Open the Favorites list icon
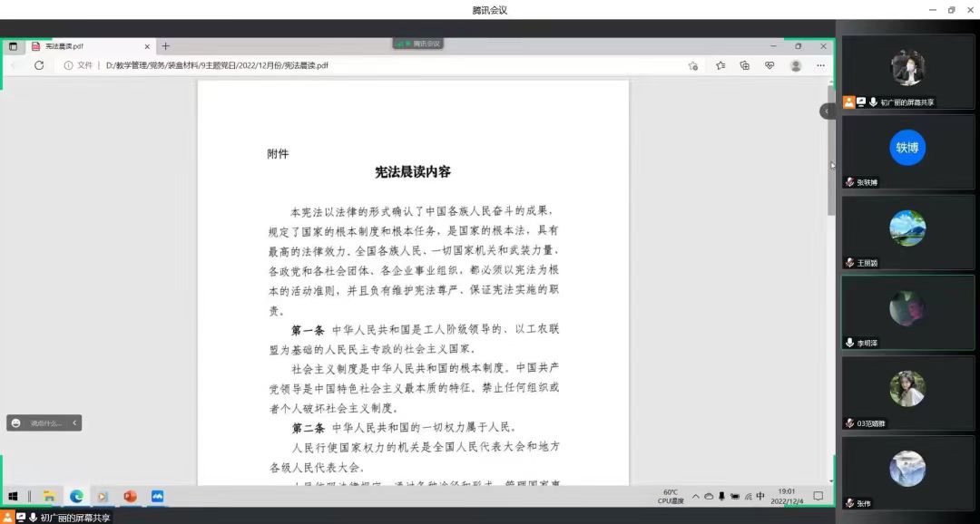This screenshot has width=980, height=524. tap(720, 65)
